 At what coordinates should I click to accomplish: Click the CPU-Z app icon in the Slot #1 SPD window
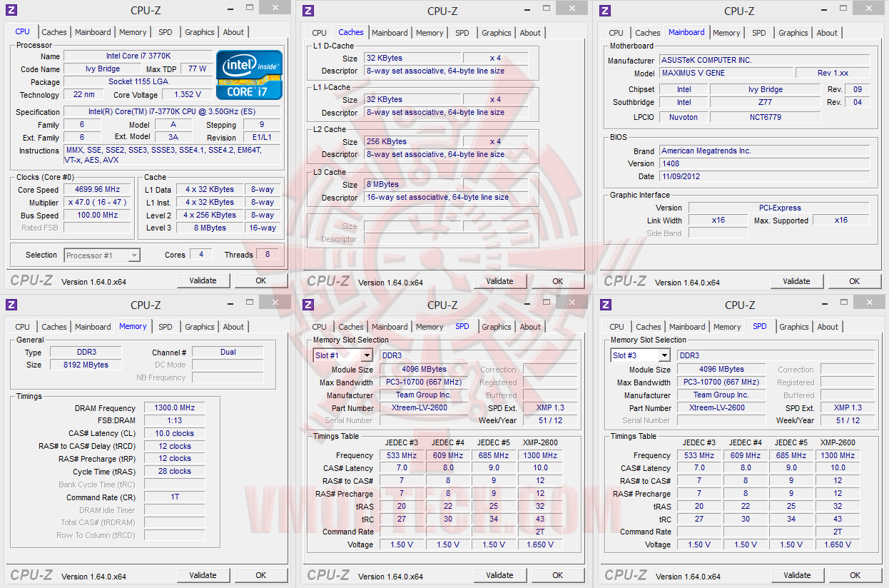pyautogui.click(x=308, y=305)
